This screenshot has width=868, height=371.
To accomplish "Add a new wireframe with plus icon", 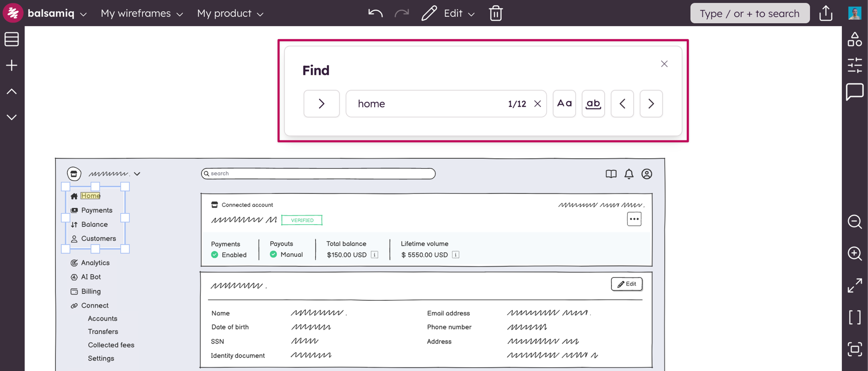I will [x=12, y=65].
